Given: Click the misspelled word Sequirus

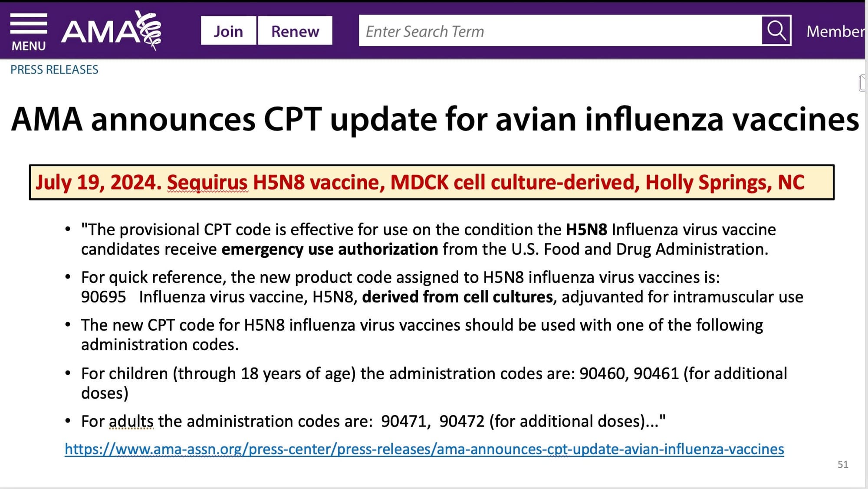Looking at the screenshot, I should point(207,182).
